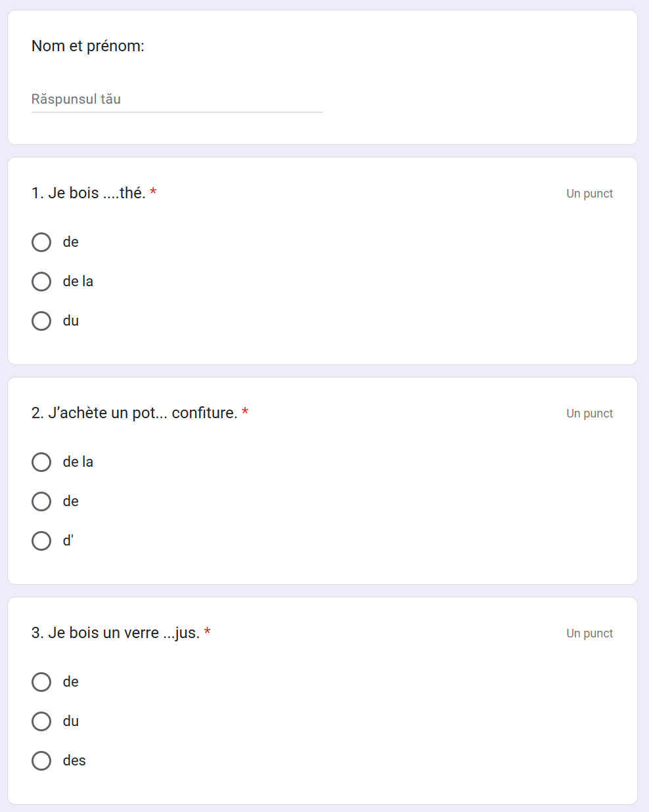Image resolution: width=649 pixels, height=812 pixels.
Task: Click the red required asterisk on question 3
Action: tap(208, 632)
